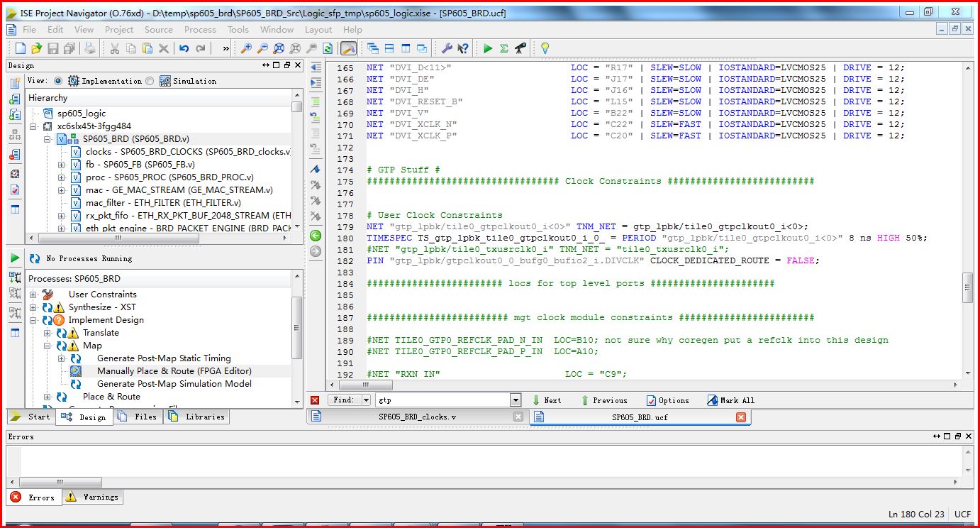Viewport: 980px width, 528px height.
Task: Switch to SP605_BRD_clocks.v editor tab
Action: 418,417
